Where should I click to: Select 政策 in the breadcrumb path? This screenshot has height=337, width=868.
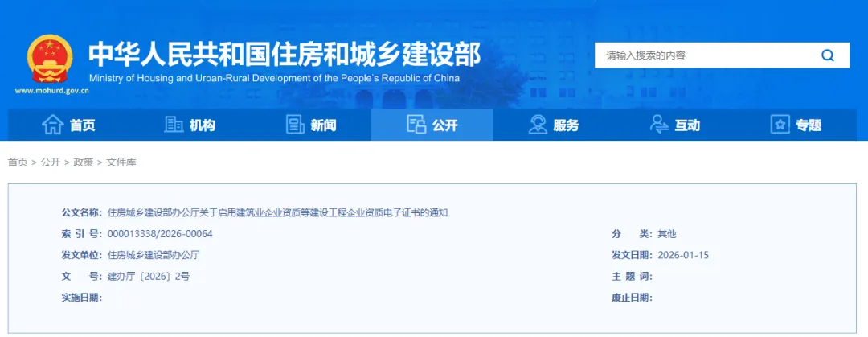coord(84,162)
